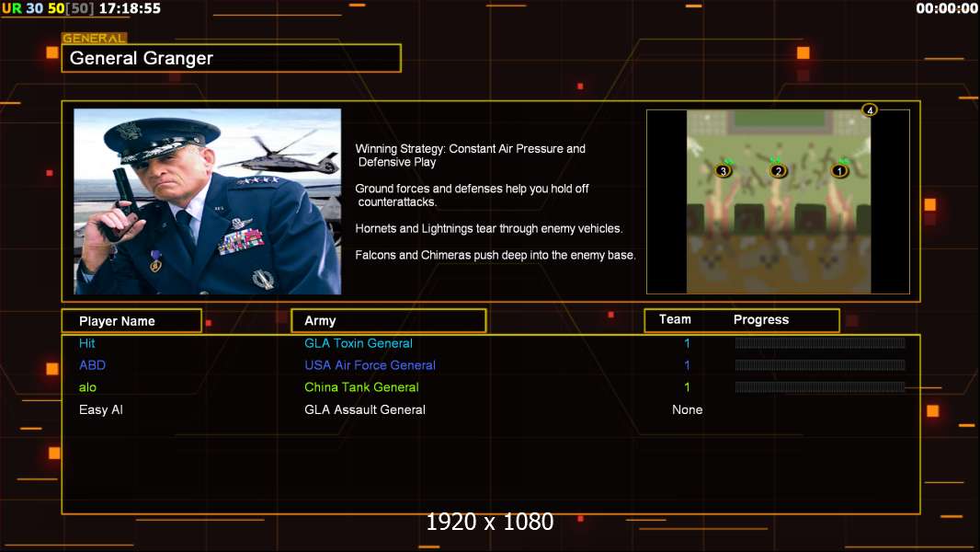Click the Team column header
This screenshot has height=552, width=980.
pos(675,319)
